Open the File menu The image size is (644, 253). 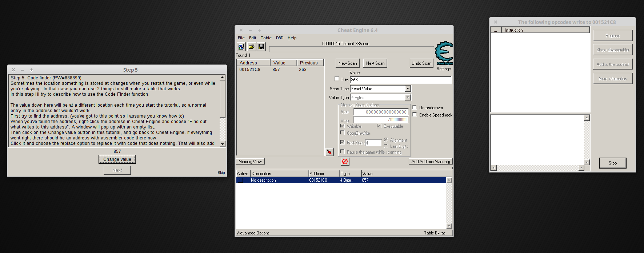241,38
